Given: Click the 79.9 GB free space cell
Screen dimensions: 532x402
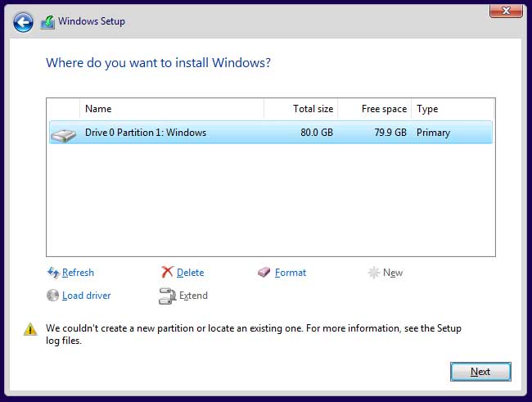Looking at the screenshot, I should coord(390,133).
